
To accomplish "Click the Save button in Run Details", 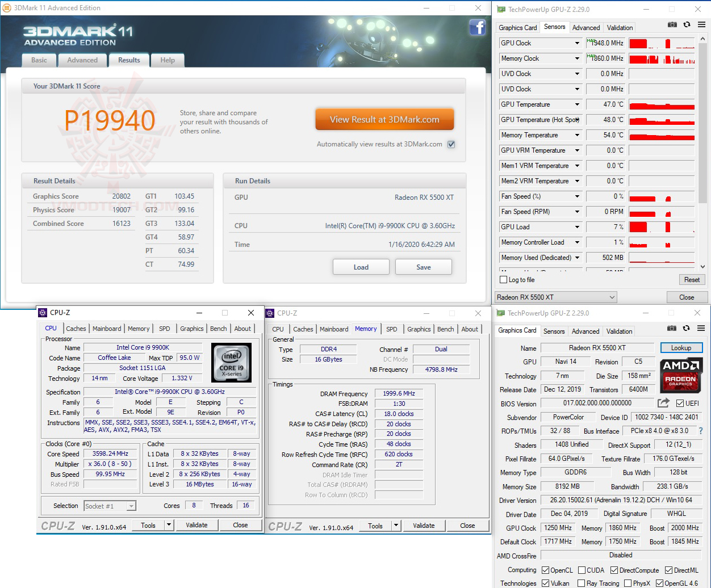I will coord(424,267).
